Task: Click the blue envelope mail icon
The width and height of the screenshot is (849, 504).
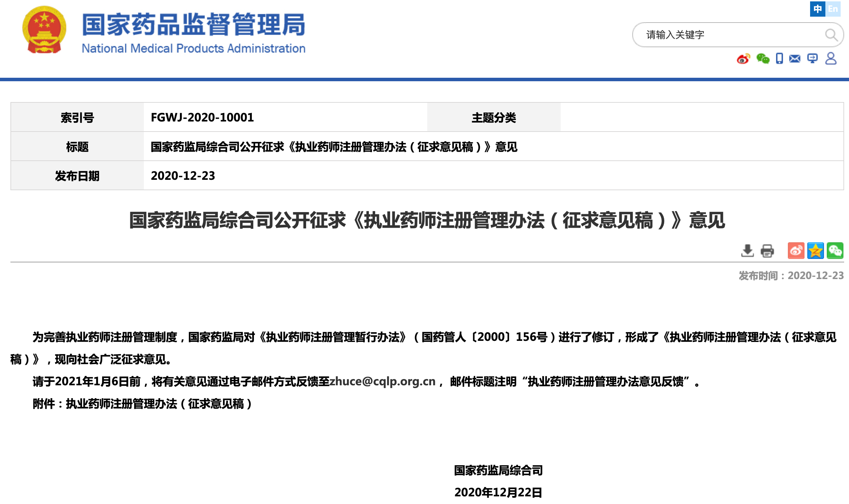Action: click(795, 59)
